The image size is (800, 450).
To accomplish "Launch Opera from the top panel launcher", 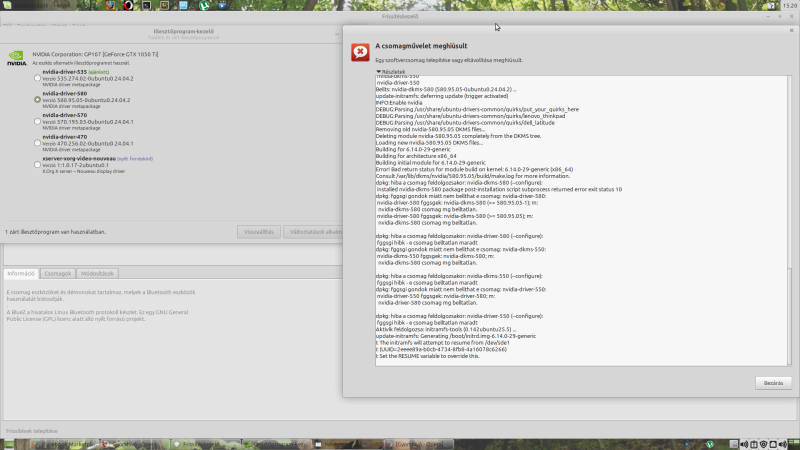I will pyautogui.click(x=128, y=5).
